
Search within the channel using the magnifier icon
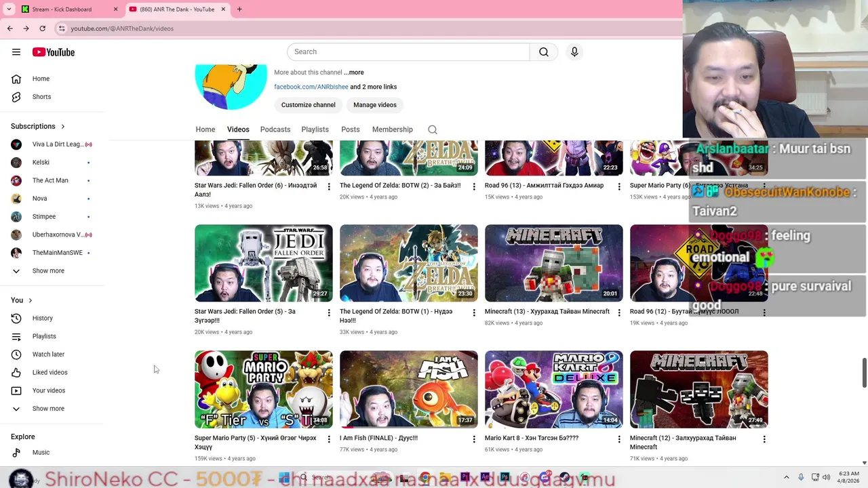pyautogui.click(x=433, y=129)
